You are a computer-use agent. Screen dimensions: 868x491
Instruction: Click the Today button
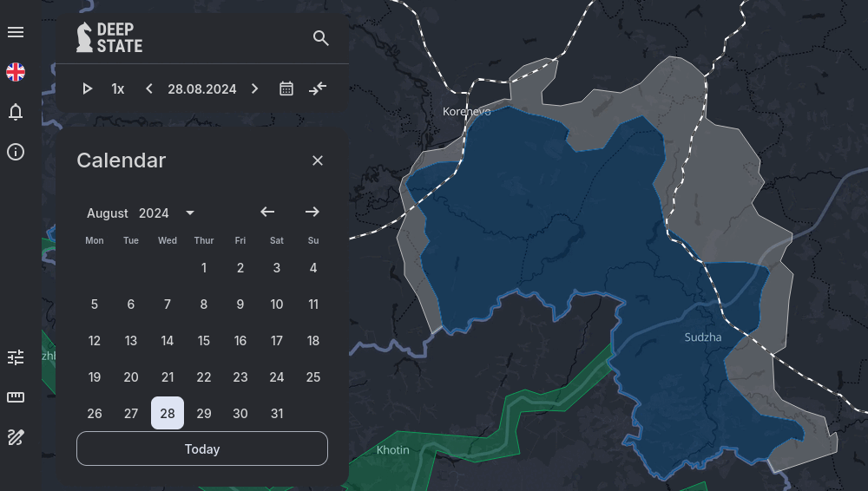click(x=202, y=448)
